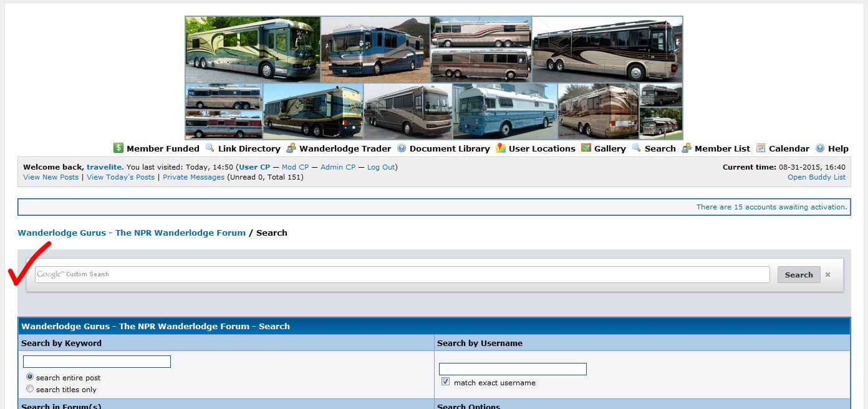868x409 pixels.
Task: Click the Gallery picture icon
Action: click(x=586, y=148)
